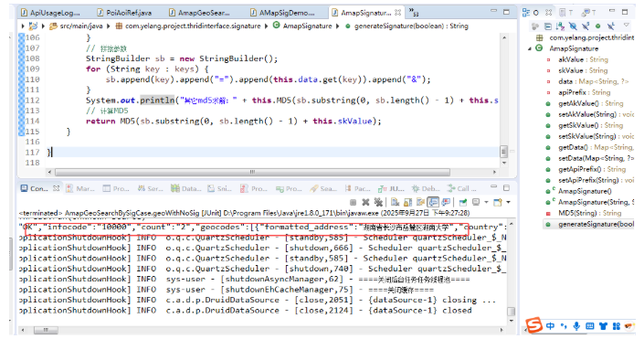
Task: Expand breadcrumb arrow before package com.yelang.project.thridinterface.signature
Action: 109,26
